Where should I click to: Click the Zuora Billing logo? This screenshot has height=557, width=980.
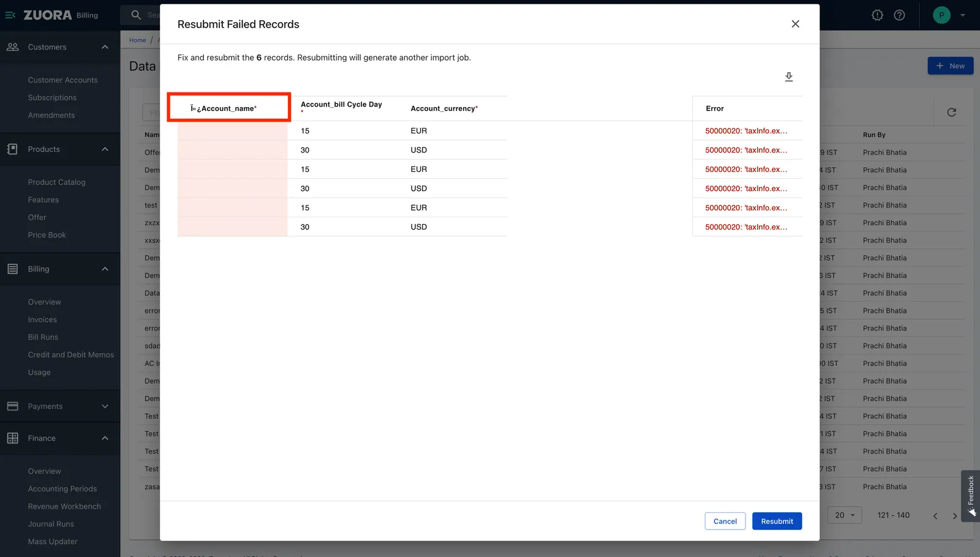(61, 15)
